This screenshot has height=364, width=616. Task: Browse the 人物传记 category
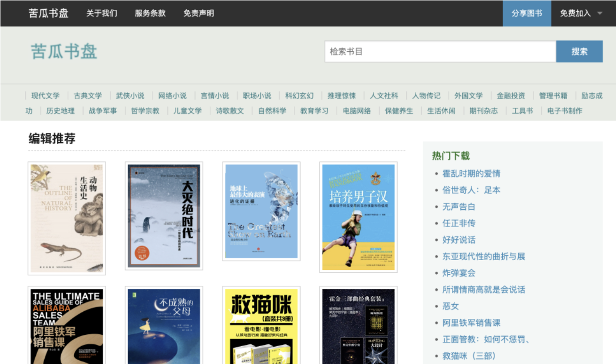pyautogui.click(x=426, y=95)
